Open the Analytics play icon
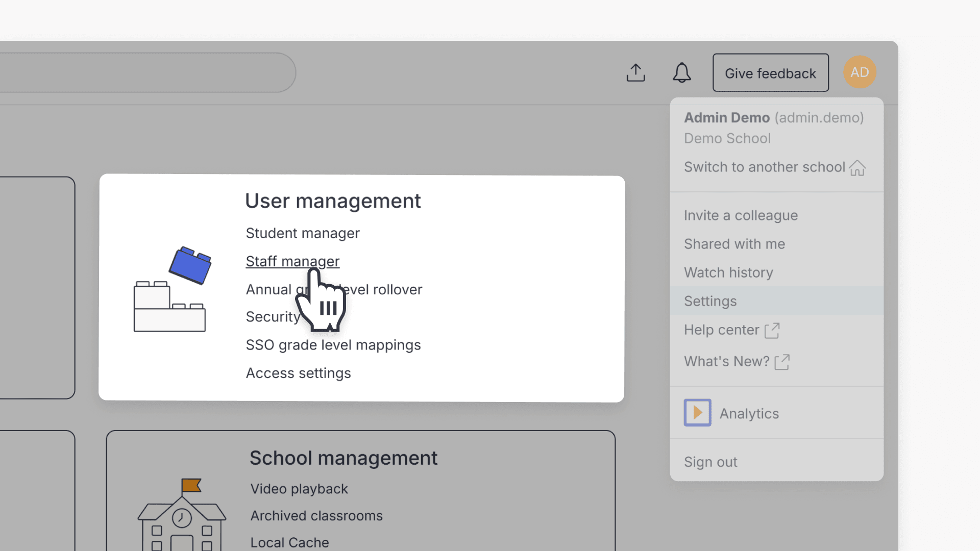Screen dimensions: 980x551 pos(697,412)
